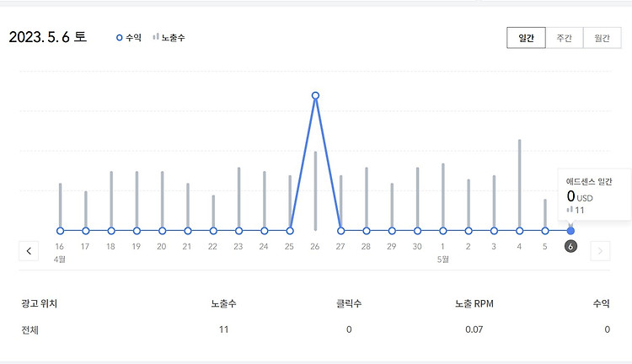
Task: Go to previous date range arrow
Action: point(29,251)
